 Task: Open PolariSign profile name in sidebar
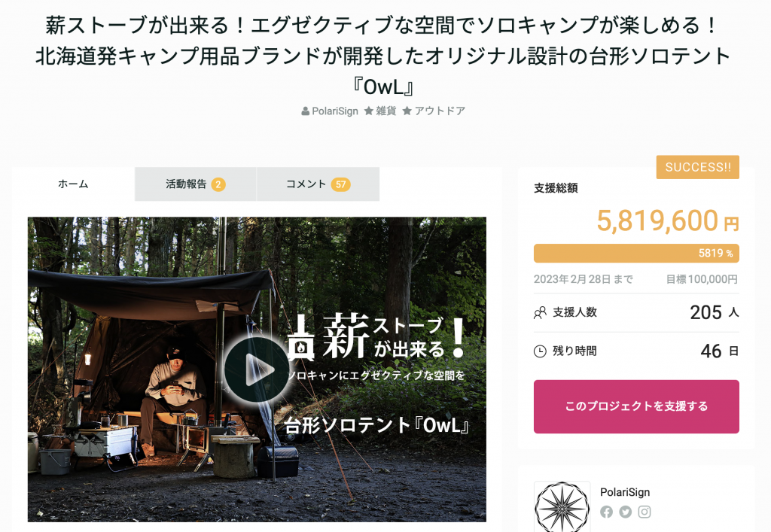(x=625, y=492)
